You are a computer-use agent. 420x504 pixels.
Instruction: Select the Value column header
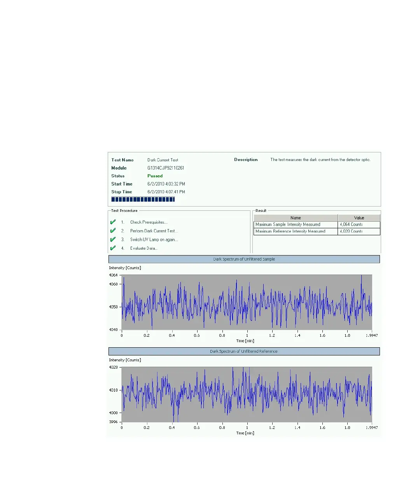(359, 218)
